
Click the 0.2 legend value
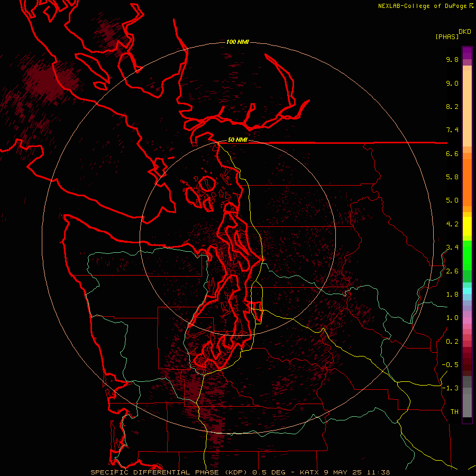452,342
